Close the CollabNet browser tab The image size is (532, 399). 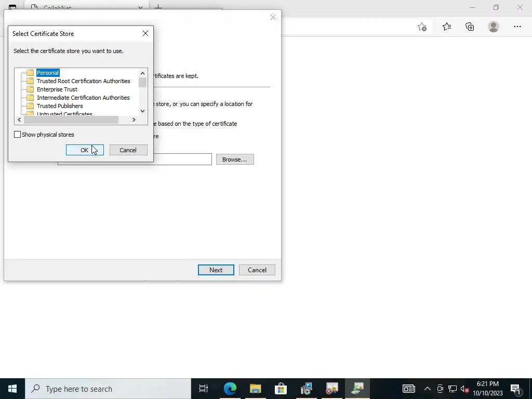coord(140,7)
